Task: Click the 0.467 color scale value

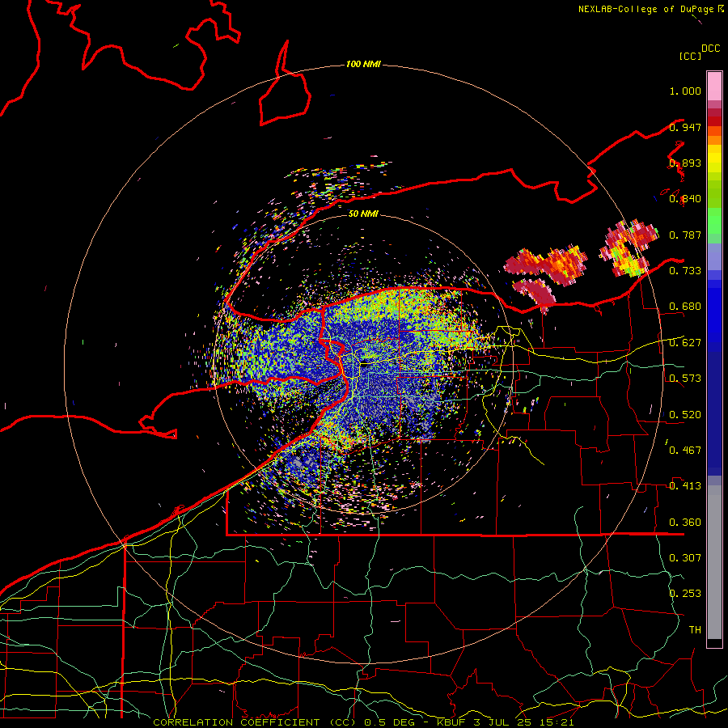Action: pyautogui.click(x=685, y=451)
